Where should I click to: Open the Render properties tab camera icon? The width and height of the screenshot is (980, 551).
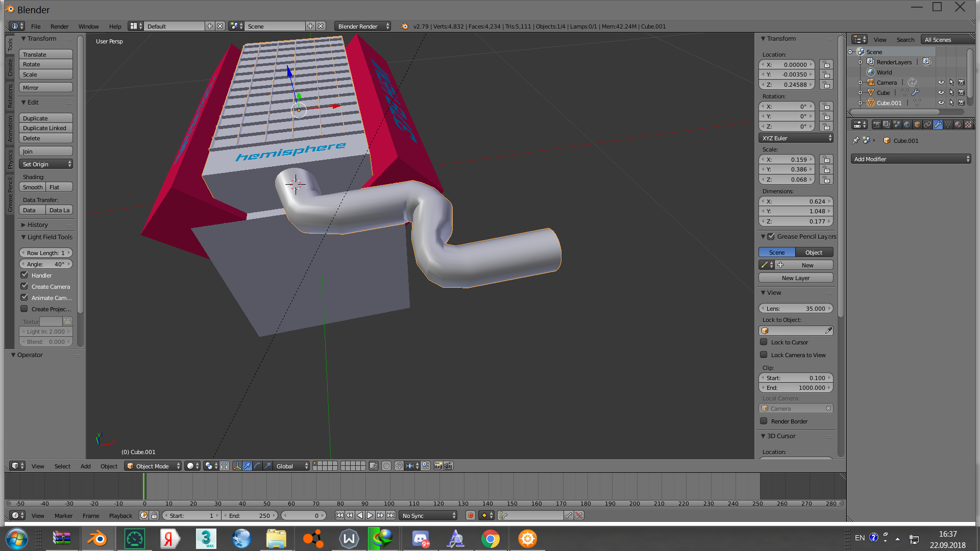click(876, 124)
